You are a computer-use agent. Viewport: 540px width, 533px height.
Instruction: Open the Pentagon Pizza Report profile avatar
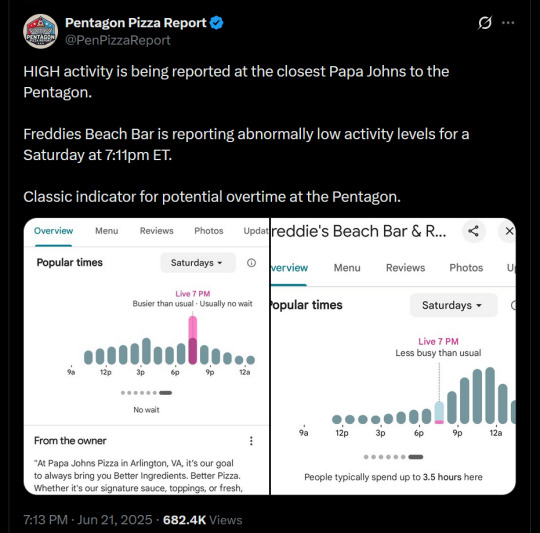40,31
